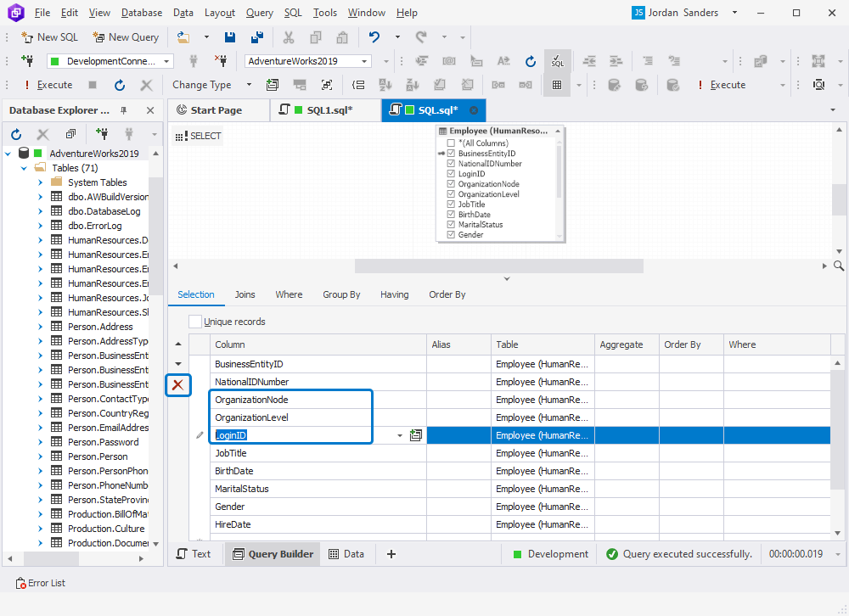Undo the last action
Viewport: 849px width, 616px height.
click(374, 37)
